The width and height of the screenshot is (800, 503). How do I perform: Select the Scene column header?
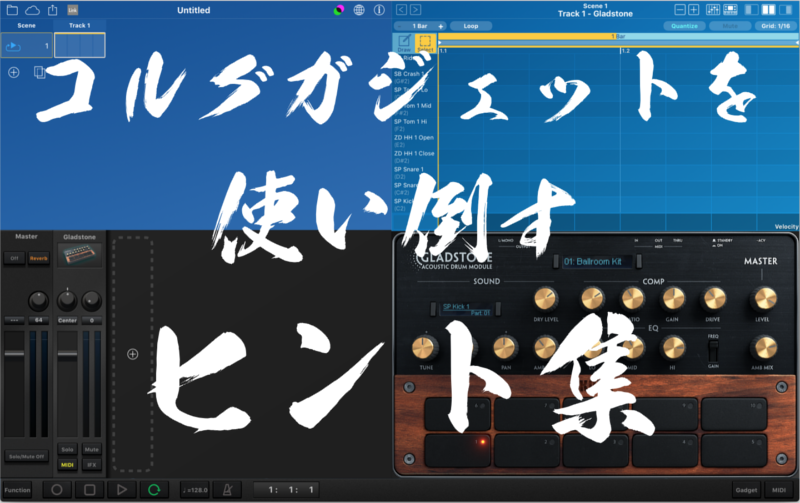(x=27, y=26)
